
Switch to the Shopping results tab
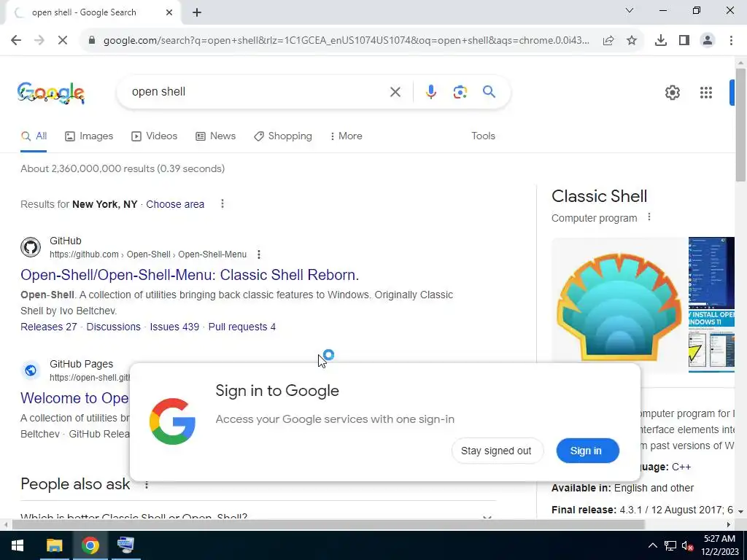point(283,136)
